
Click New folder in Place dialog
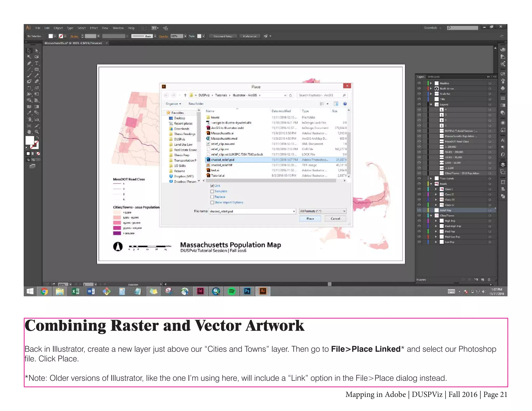[196, 104]
